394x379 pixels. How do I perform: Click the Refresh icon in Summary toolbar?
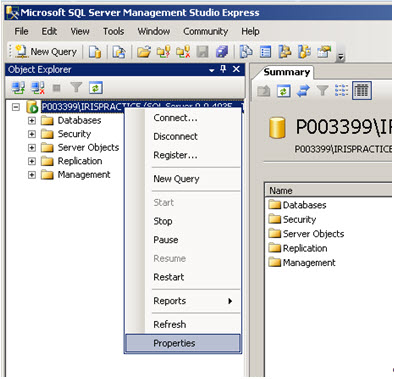pos(284,91)
